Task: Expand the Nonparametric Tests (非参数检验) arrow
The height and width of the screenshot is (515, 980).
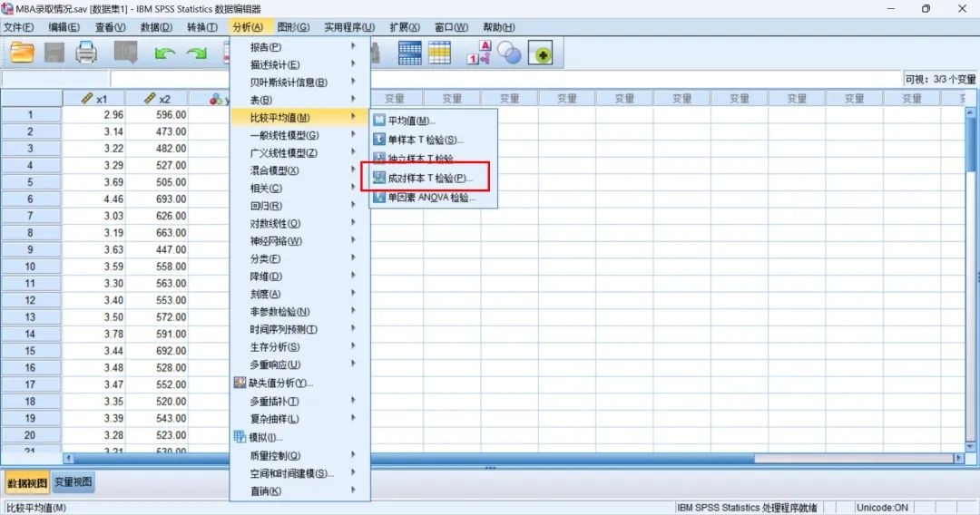Action: (353, 310)
